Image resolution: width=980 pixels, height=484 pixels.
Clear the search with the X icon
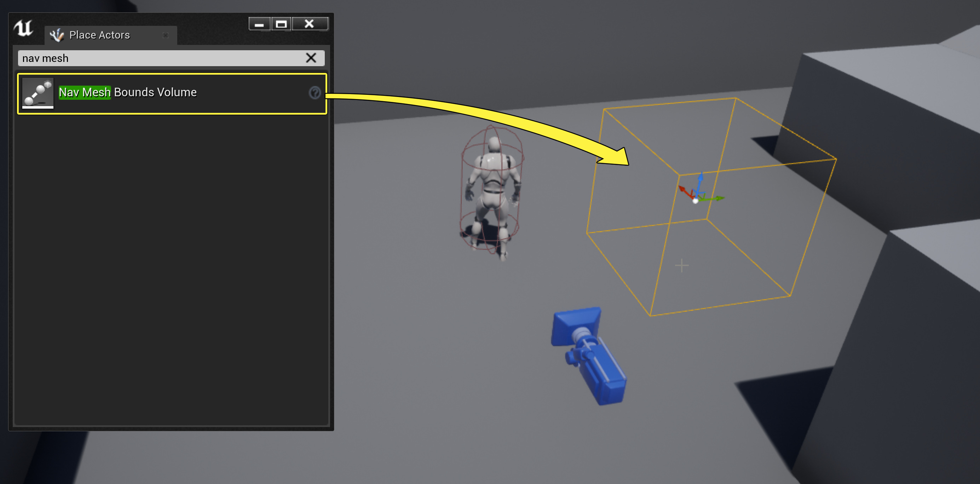pyautogui.click(x=311, y=58)
